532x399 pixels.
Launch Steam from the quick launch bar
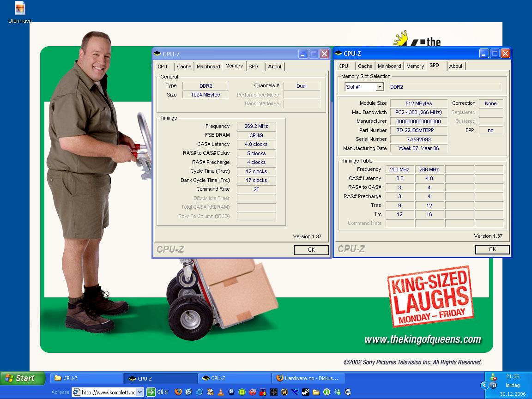306,392
